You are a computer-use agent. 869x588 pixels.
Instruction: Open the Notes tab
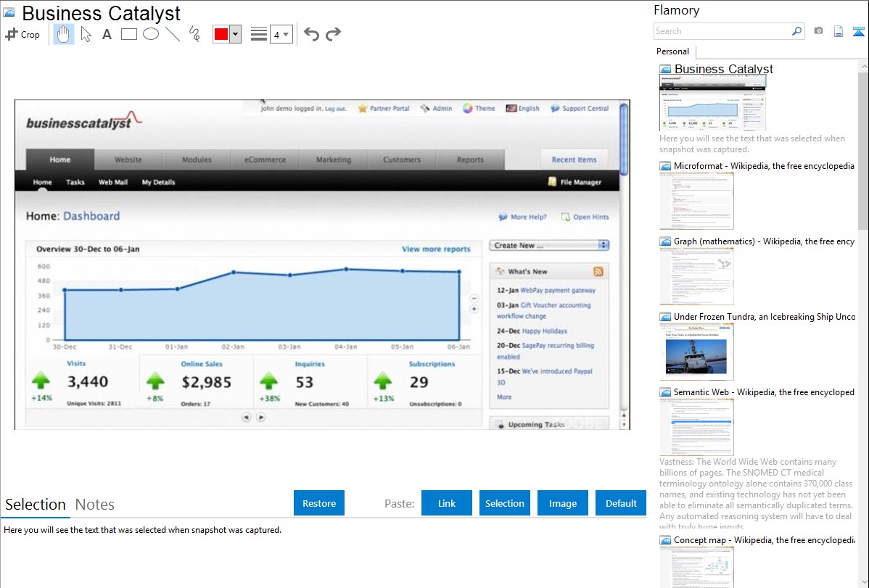(x=95, y=505)
